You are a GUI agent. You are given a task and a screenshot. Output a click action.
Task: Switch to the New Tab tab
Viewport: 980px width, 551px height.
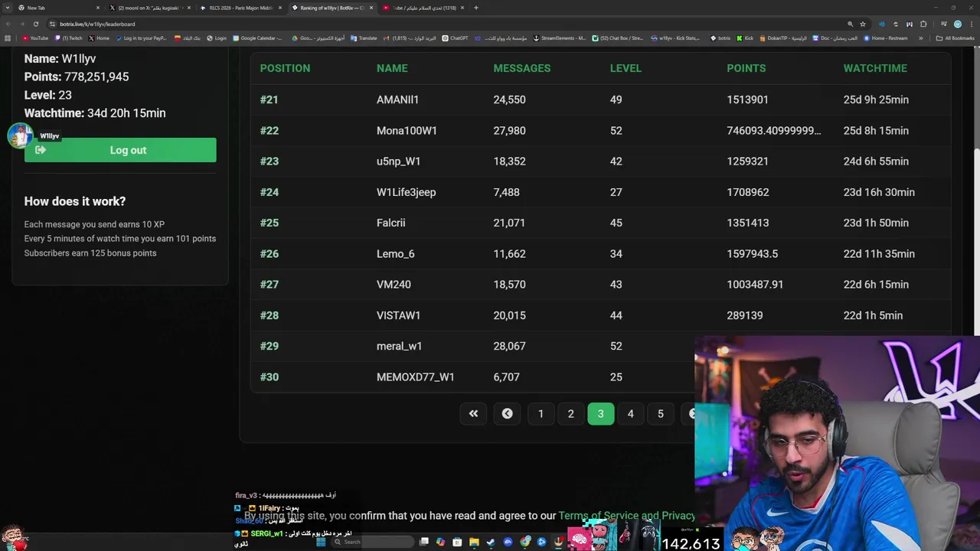59,8
